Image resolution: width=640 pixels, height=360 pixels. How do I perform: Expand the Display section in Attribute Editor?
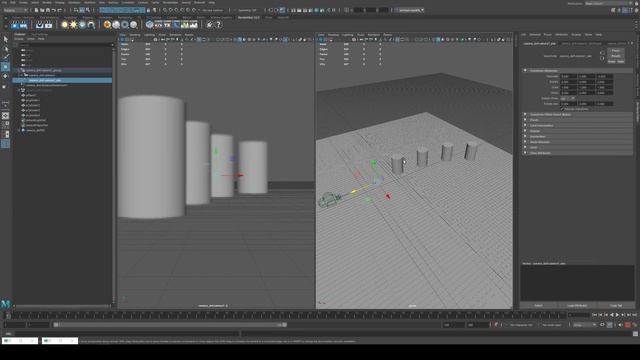578,131
